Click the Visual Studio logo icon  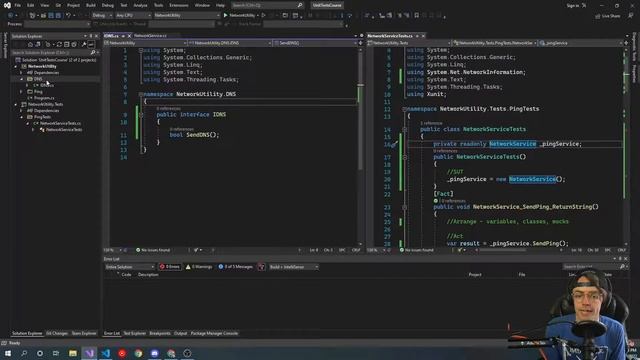coord(7,5)
